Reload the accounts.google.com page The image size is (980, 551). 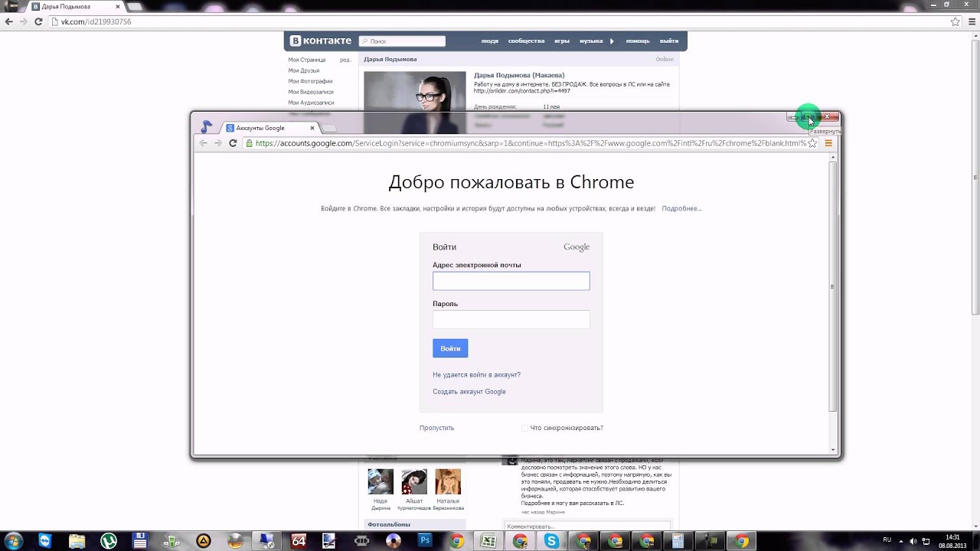click(x=233, y=143)
